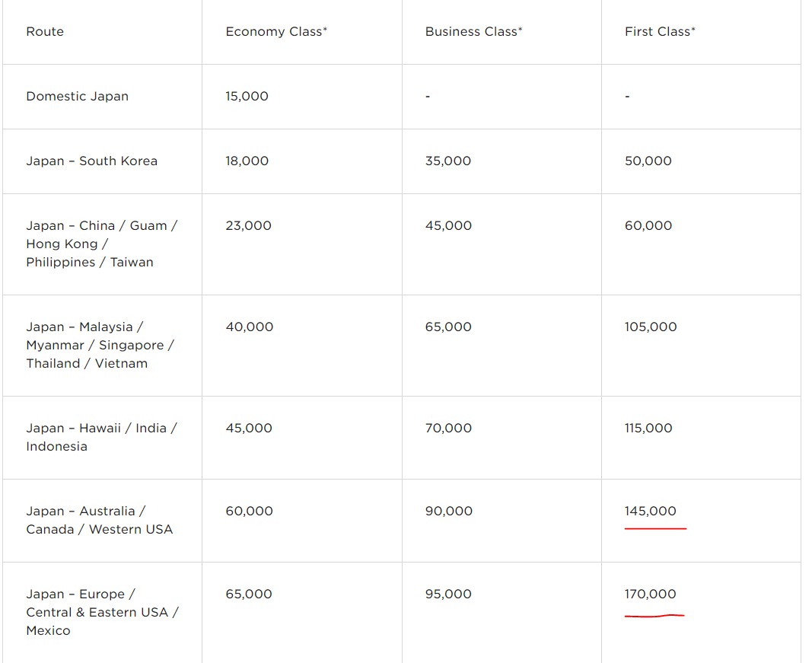
Task: Click the Route column header
Action: pos(45,32)
